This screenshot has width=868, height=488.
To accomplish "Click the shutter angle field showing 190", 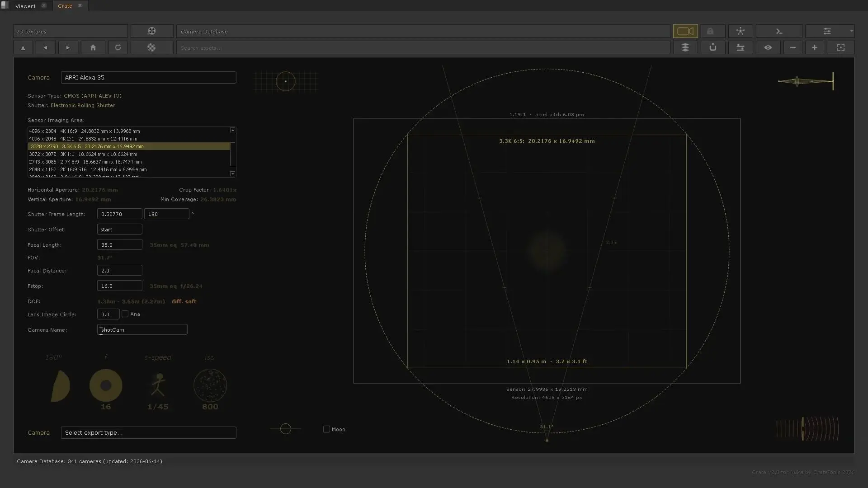I will tap(166, 214).
